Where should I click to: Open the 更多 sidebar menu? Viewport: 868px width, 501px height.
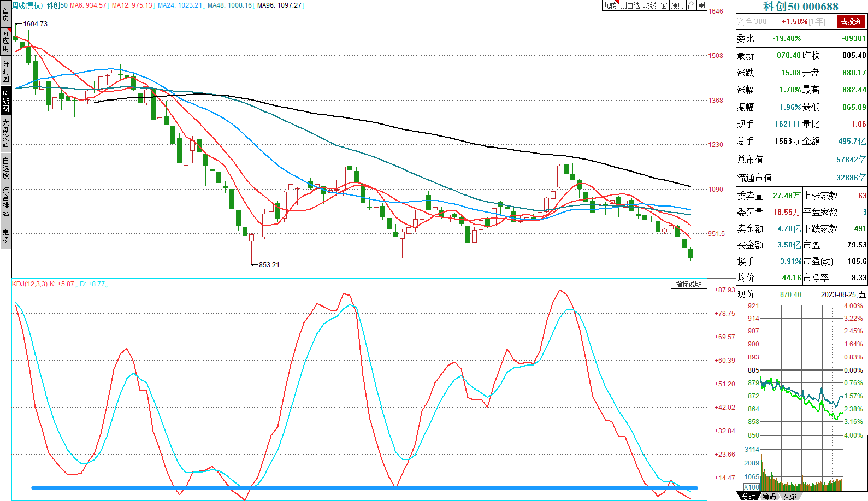tap(5, 236)
